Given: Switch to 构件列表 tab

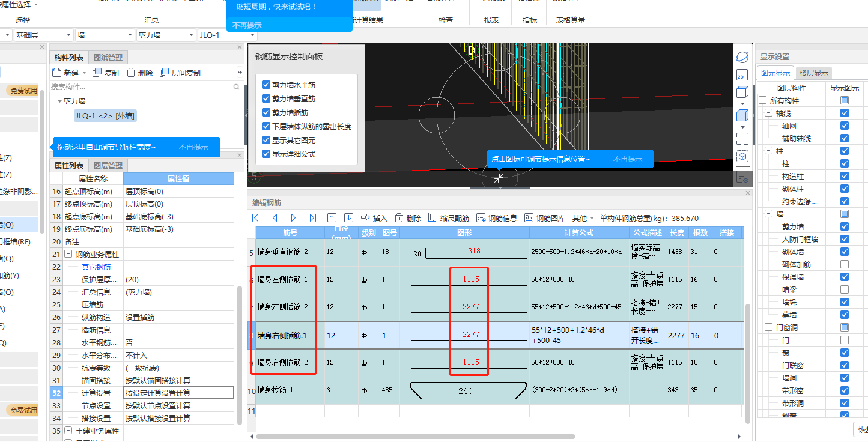Looking at the screenshot, I should (x=69, y=58).
